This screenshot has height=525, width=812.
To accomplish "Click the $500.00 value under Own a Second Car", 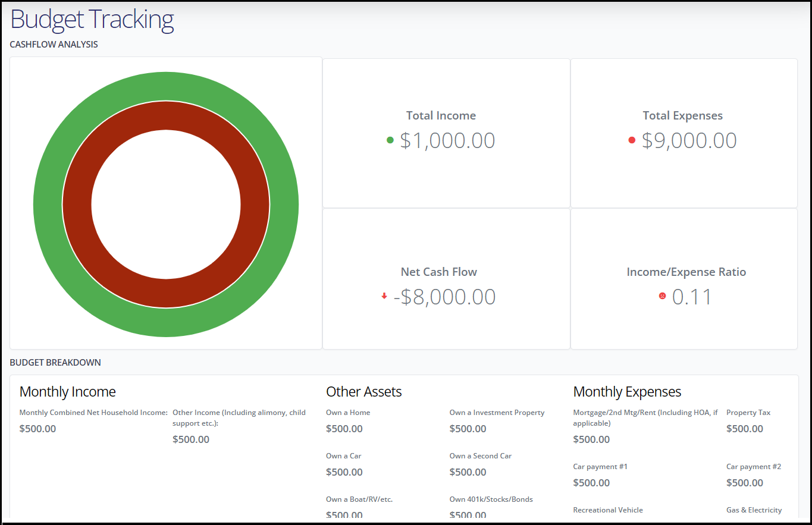I will (468, 472).
